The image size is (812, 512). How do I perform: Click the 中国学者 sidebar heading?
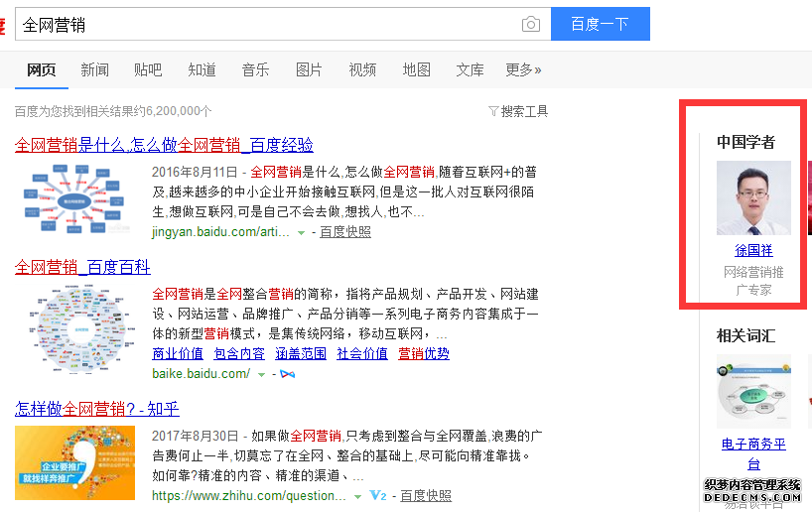click(x=745, y=142)
